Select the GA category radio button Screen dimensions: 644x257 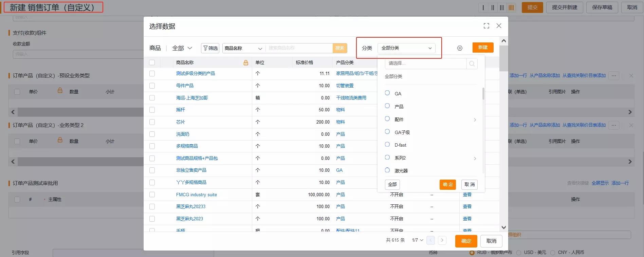[x=387, y=93]
